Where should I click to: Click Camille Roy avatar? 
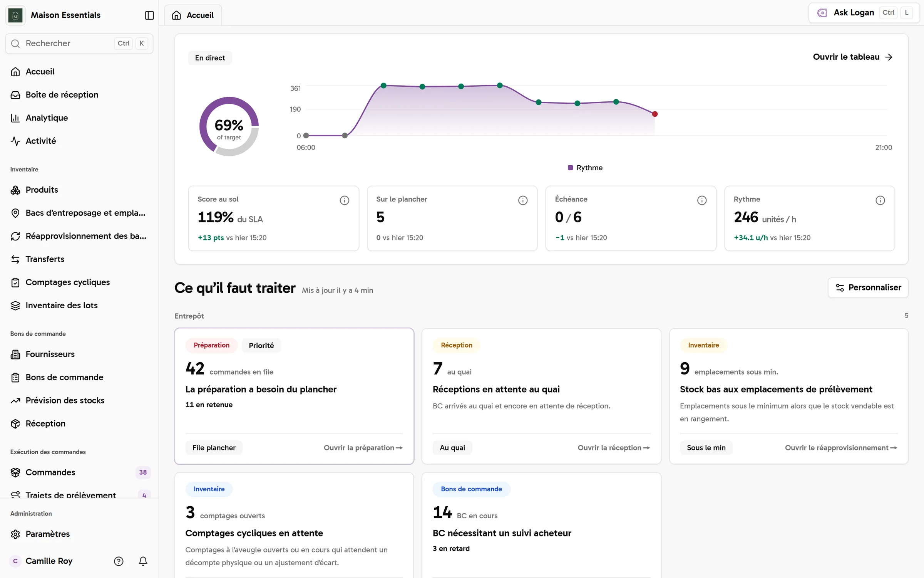15,561
